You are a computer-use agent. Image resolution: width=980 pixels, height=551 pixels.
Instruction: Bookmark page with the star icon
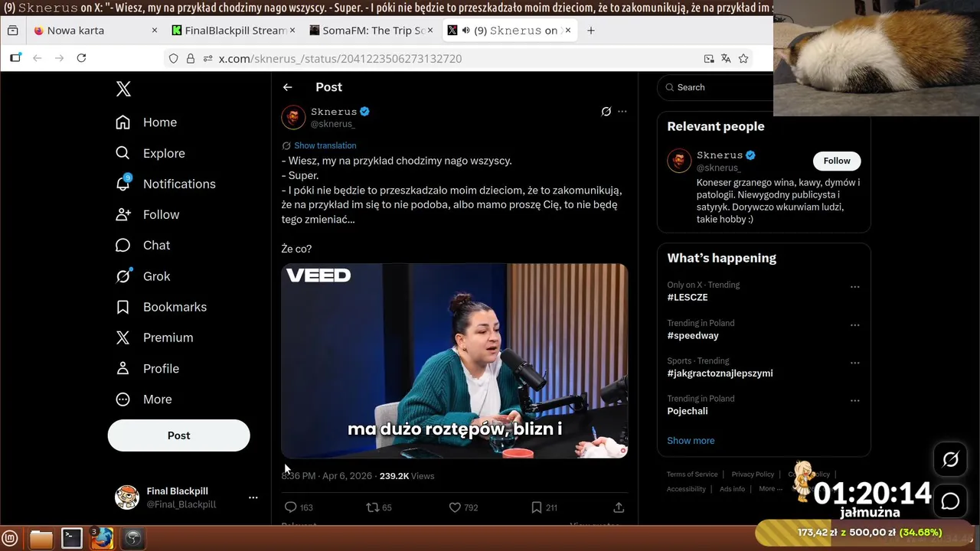743,58
